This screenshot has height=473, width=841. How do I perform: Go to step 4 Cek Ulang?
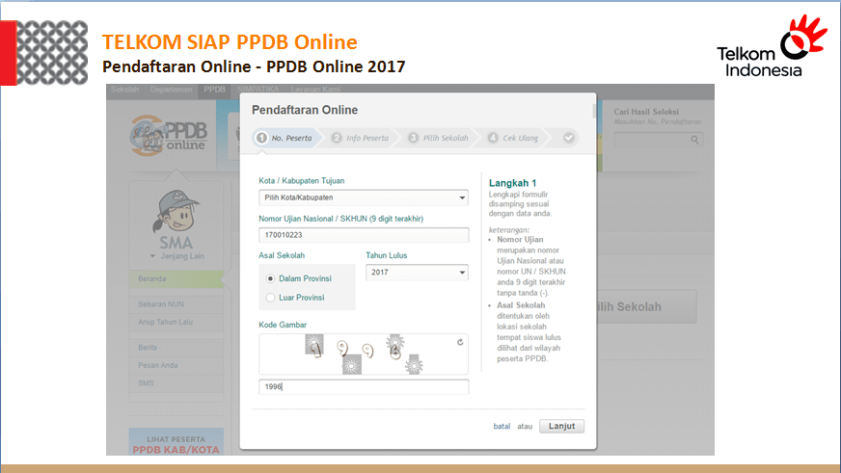(x=517, y=138)
